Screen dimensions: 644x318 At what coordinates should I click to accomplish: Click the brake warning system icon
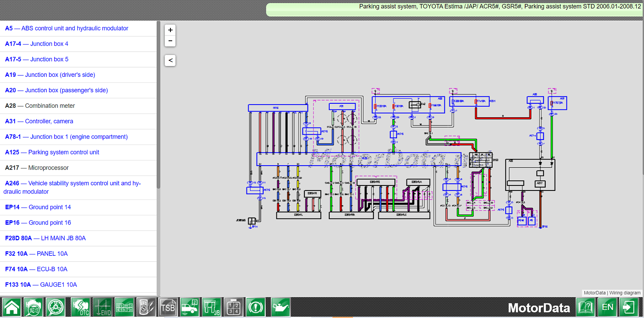[255, 307]
